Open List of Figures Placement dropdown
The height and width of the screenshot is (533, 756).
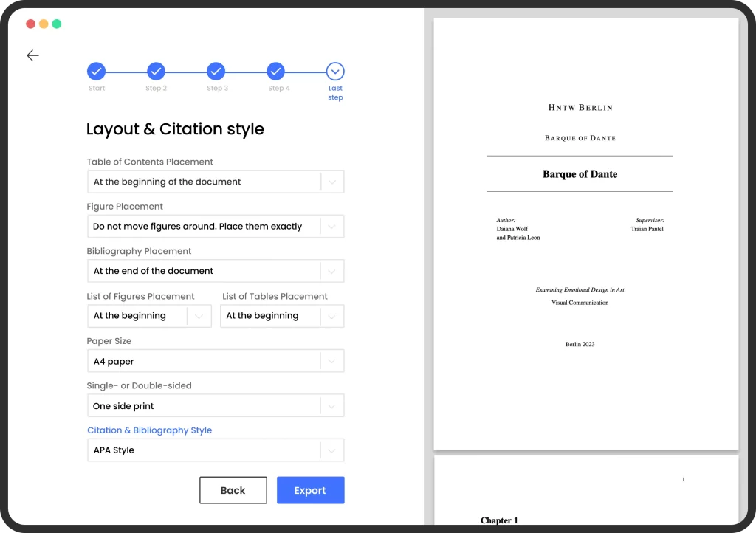tap(148, 316)
